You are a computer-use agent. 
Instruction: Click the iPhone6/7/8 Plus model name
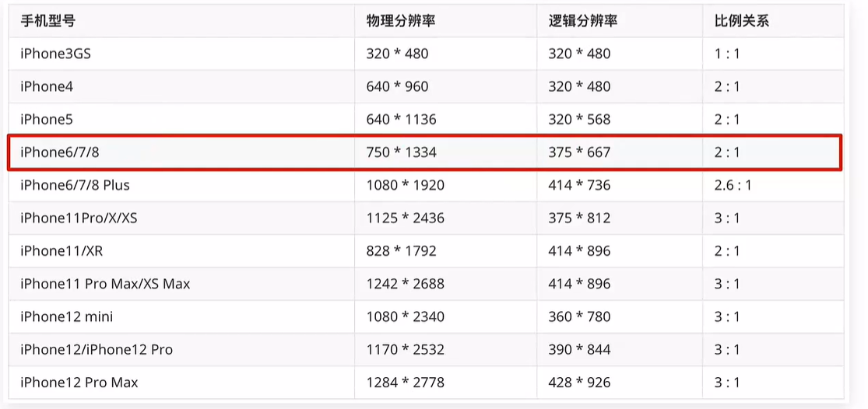tap(75, 185)
